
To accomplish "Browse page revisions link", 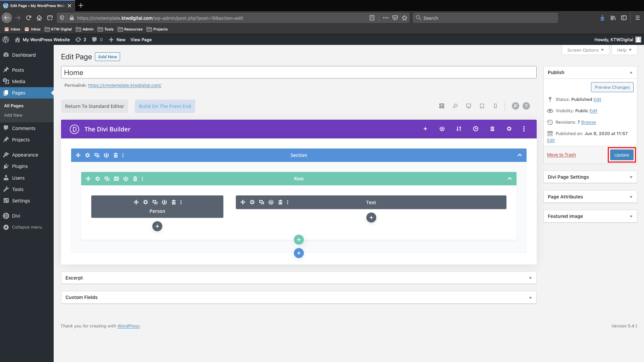I will click(x=588, y=122).
